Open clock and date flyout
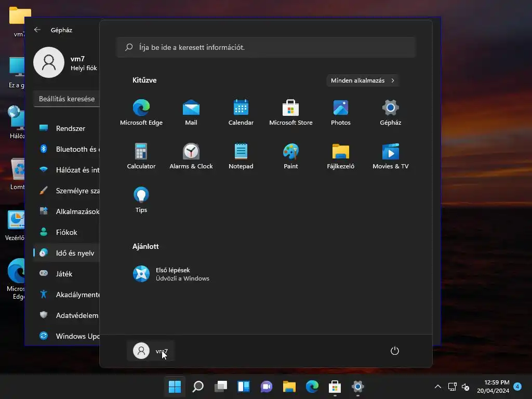The image size is (532, 399). 493,387
